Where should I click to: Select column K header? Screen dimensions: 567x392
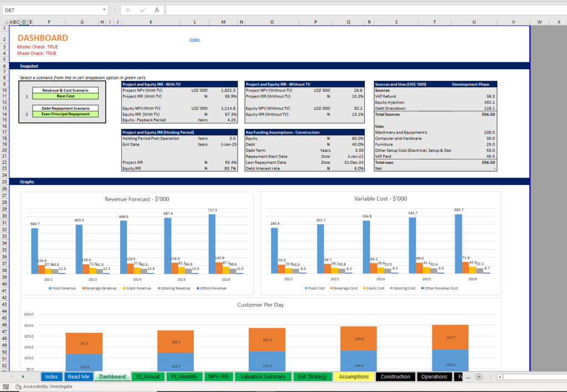click(151, 22)
